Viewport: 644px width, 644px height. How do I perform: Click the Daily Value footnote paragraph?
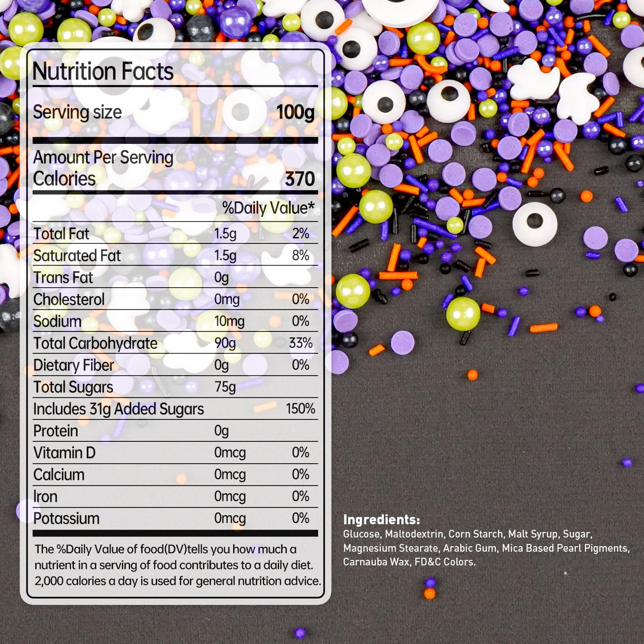coord(177,565)
